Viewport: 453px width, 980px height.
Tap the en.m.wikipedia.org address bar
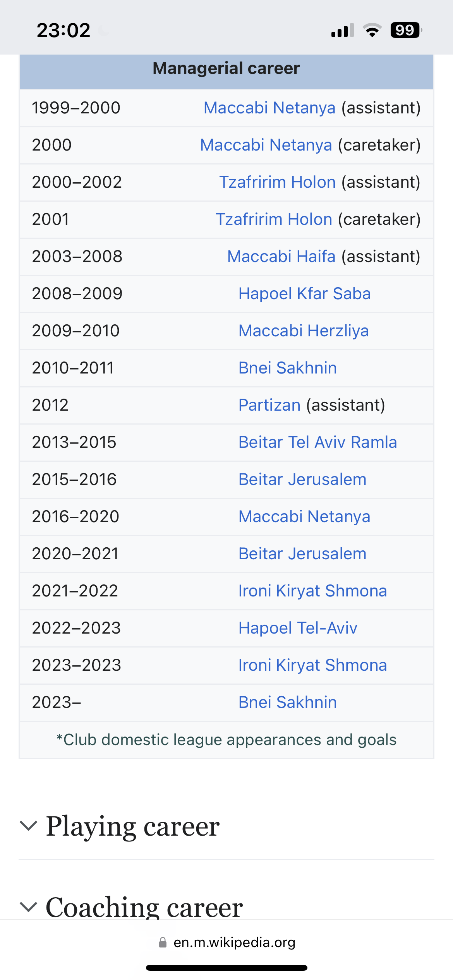click(x=227, y=942)
